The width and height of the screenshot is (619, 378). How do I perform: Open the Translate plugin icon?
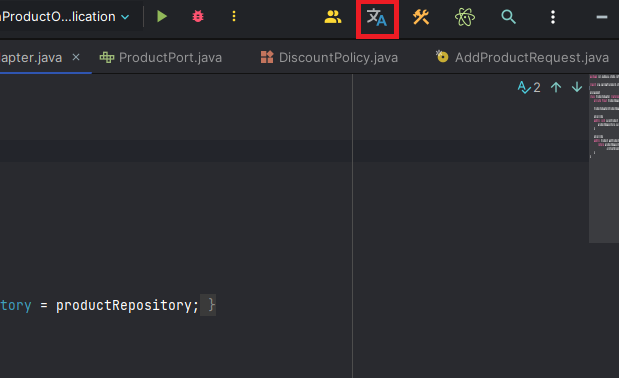pyautogui.click(x=377, y=18)
